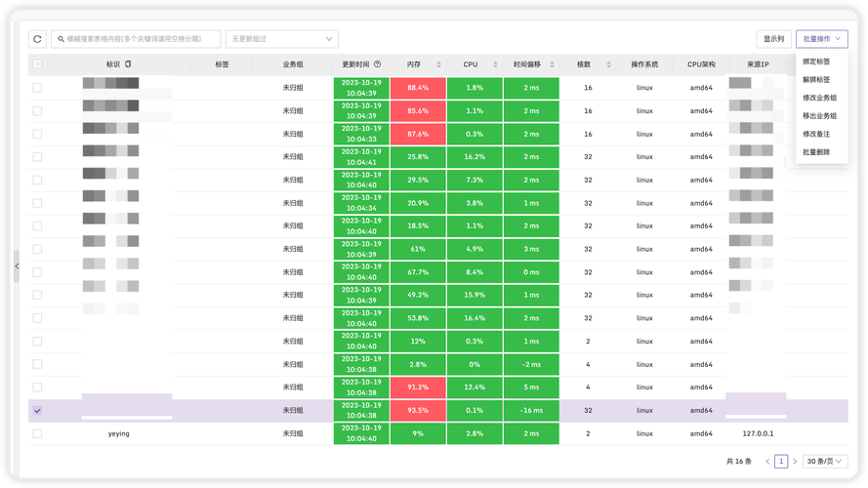Image resolution: width=868 pixels, height=488 pixels.
Task: Click the 0 ms time offset cell
Action: 531,272
